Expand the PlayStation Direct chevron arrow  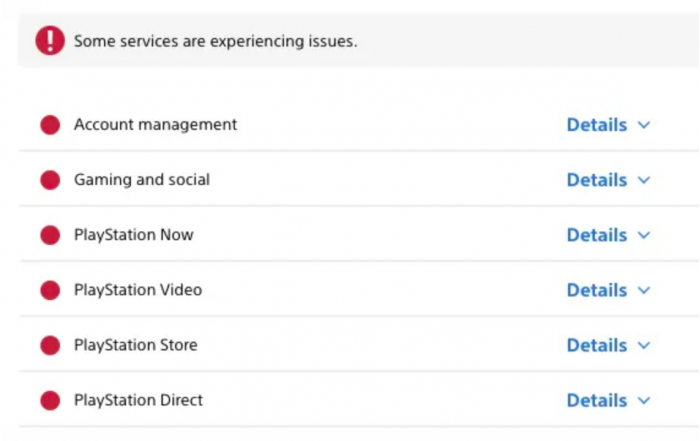(644, 400)
